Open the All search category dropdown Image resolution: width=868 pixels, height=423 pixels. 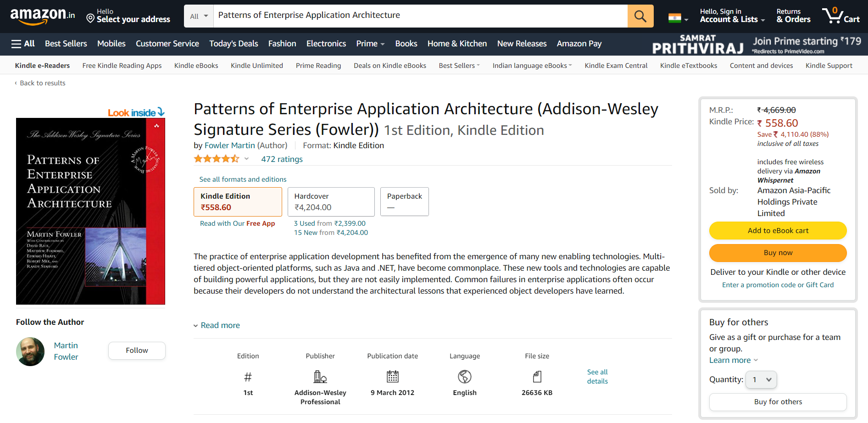[199, 16]
